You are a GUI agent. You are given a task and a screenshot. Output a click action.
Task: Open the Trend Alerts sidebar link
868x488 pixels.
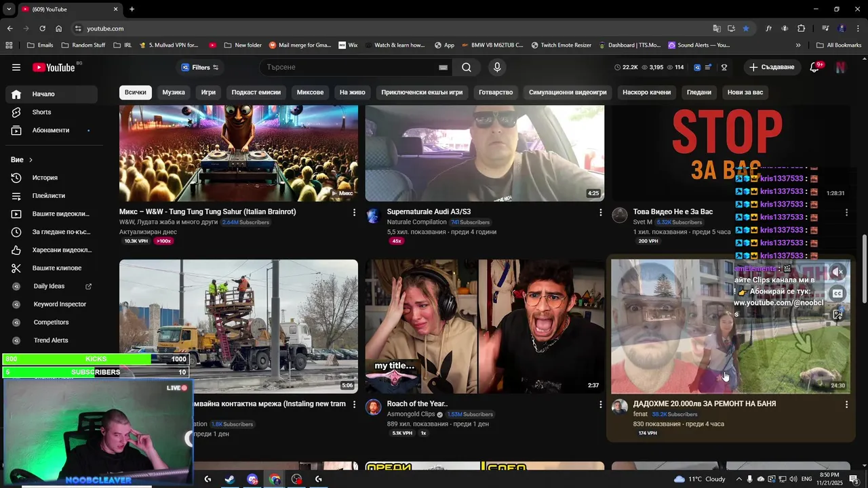pos(52,340)
